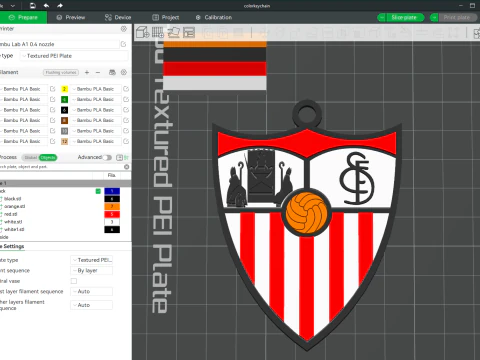This screenshot has height=360, width=480.
Task: Click the Add cube toolbar icon
Action: tap(142, 32)
